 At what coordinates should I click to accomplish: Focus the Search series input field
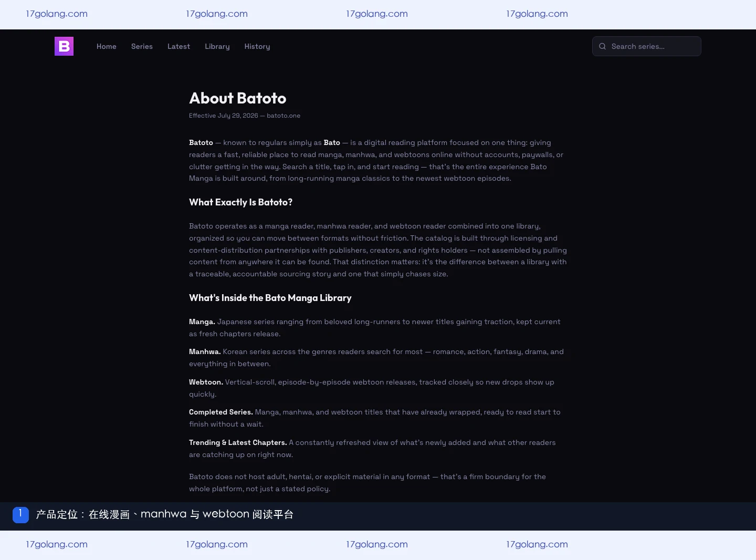point(647,46)
